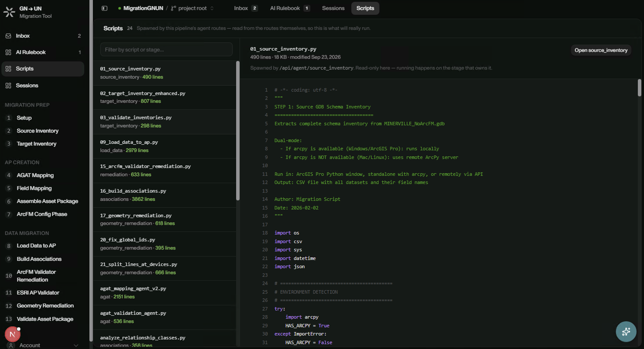644x349 pixels.
Task: Click the red N user avatar
Action: click(x=12, y=334)
